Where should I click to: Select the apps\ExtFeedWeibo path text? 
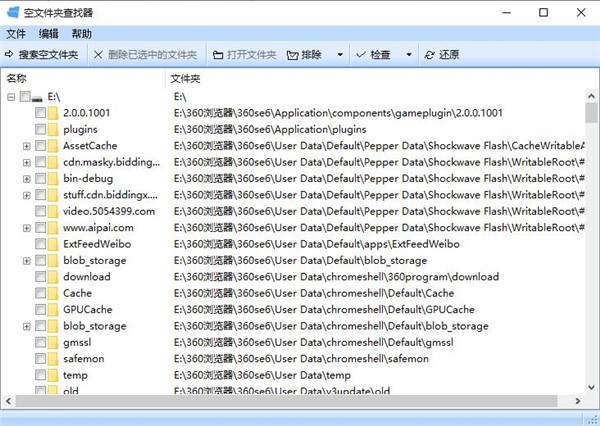coord(316,244)
